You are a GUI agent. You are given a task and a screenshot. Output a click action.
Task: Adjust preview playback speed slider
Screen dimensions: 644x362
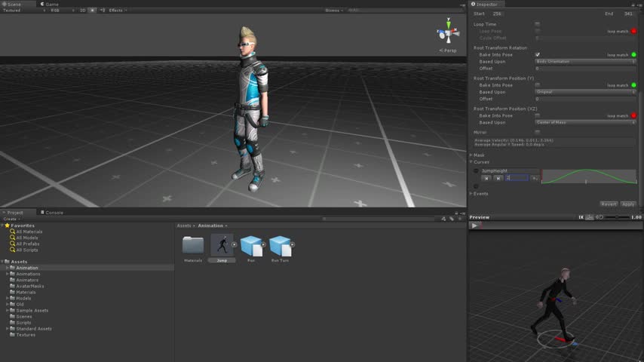617,217
